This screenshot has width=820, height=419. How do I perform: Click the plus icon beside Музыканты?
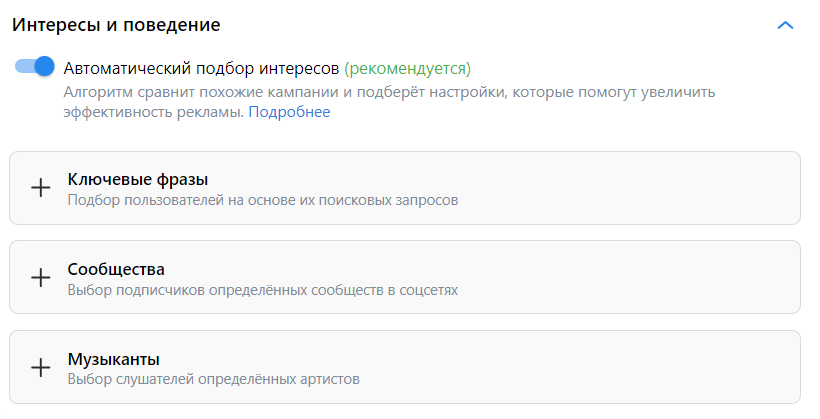(x=41, y=368)
